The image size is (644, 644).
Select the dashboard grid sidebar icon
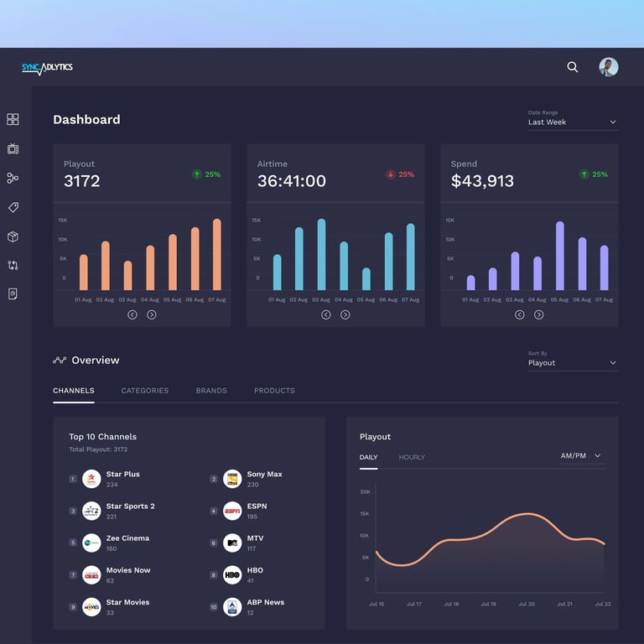click(x=13, y=119)
